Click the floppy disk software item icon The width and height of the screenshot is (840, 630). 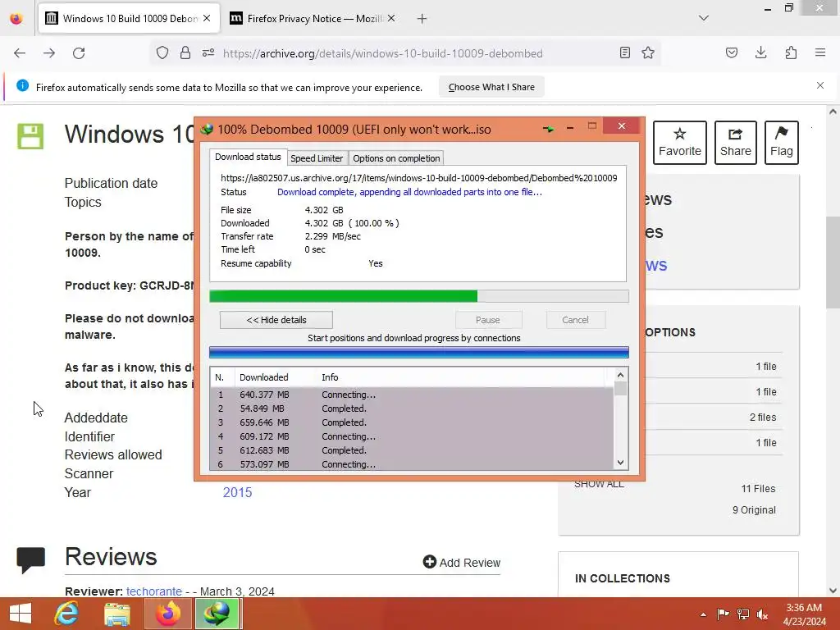(x=30, y=136)
